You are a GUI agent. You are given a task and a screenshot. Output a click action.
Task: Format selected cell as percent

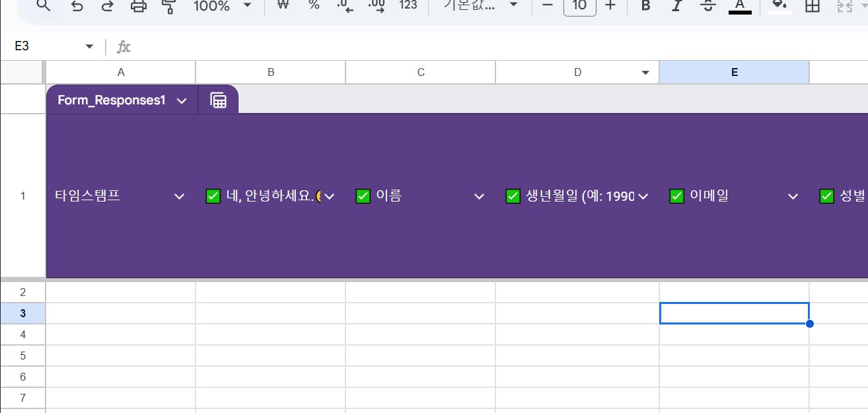[314, 5]
